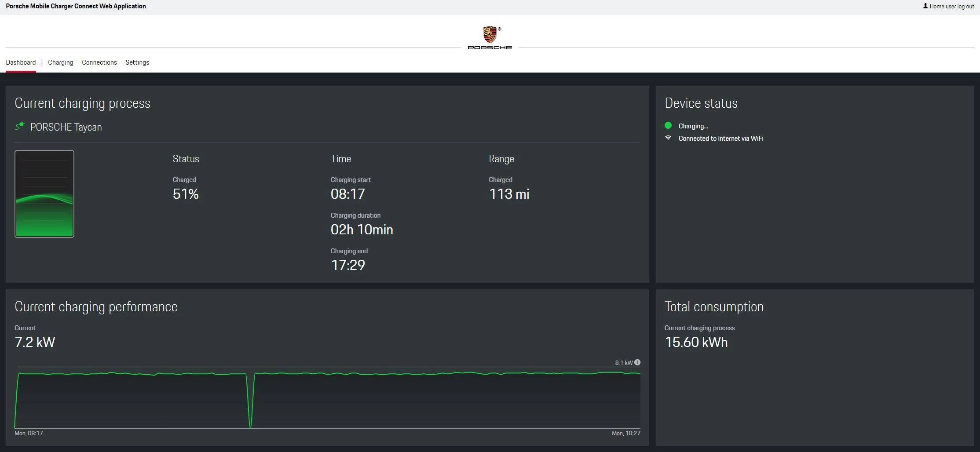Switch to the Charging tab
The image size is (980, 452).
click(61, 62)
